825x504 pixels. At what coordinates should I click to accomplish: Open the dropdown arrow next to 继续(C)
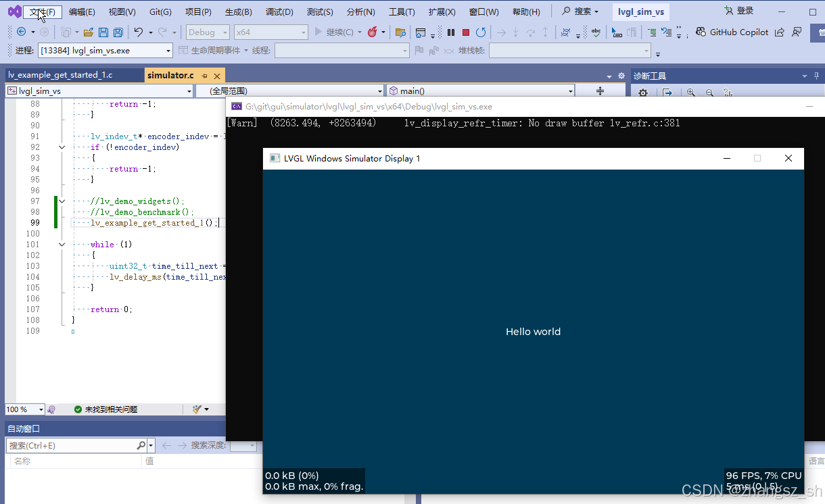360,32
